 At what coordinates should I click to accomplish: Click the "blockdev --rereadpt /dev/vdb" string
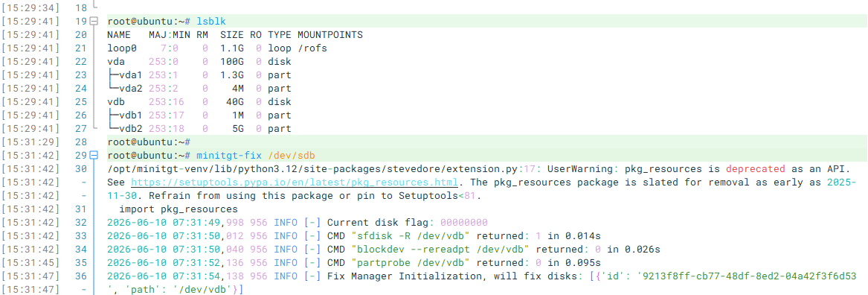tap(440, 250)
